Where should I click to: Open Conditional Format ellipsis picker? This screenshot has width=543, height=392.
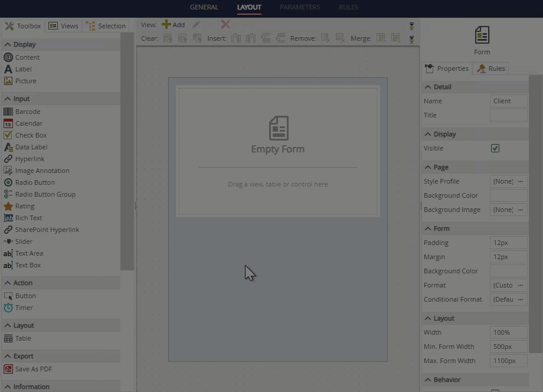pyautogui.click(x=520, y=299)
